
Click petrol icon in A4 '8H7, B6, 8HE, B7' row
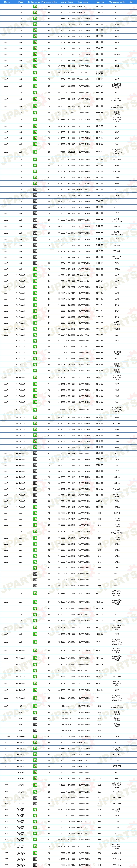click(x=35, y=73)
